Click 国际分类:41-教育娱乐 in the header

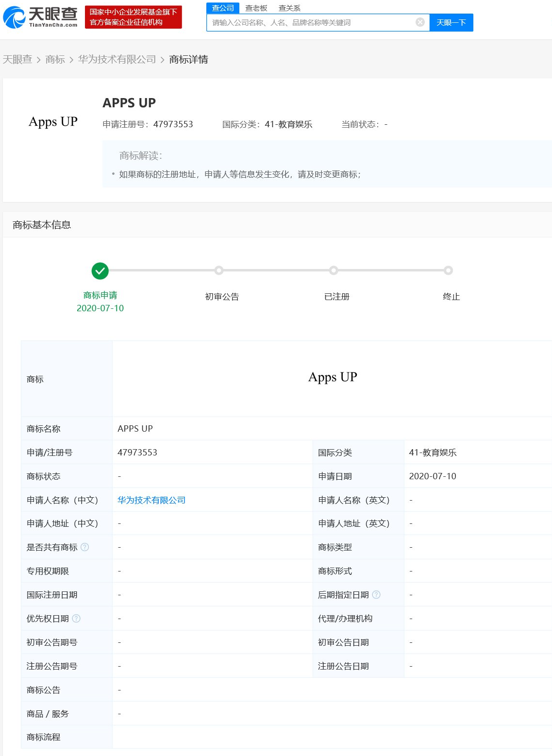tap(268, 124)
